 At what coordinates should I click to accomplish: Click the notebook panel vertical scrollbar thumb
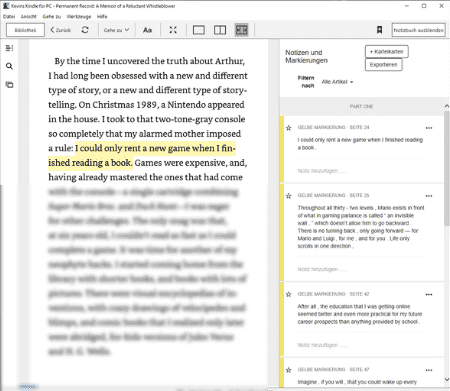[447, 168]
